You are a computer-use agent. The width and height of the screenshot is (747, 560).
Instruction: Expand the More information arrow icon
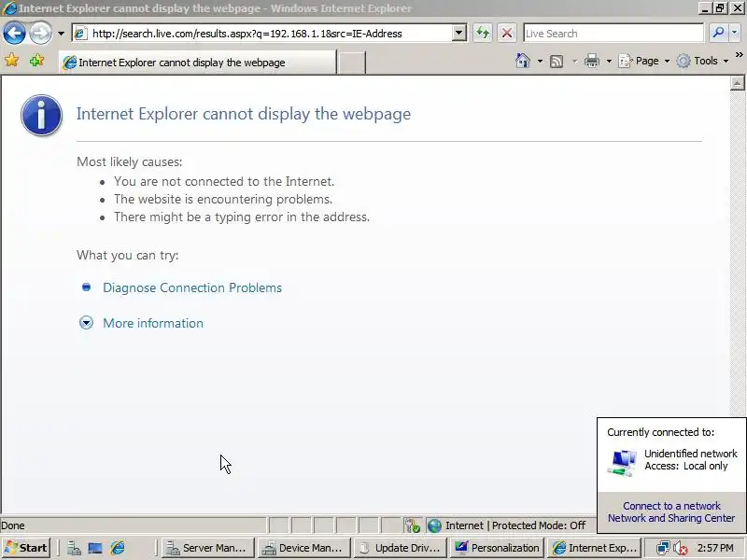click(86, 323)
